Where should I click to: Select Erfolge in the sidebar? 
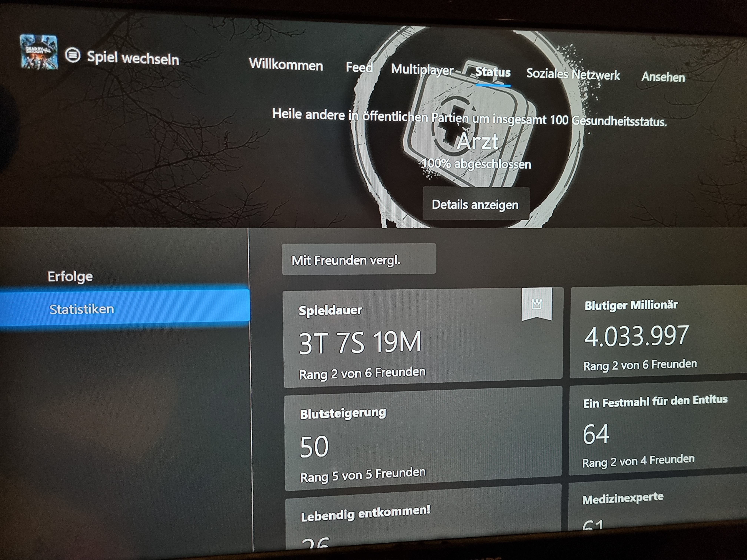[70, 276]
